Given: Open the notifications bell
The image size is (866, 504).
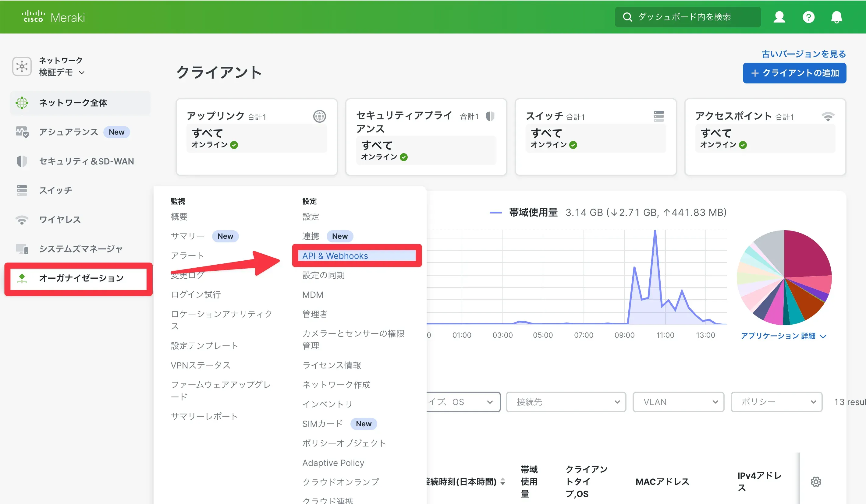Looking at the screenshot, I should [836, 17].
